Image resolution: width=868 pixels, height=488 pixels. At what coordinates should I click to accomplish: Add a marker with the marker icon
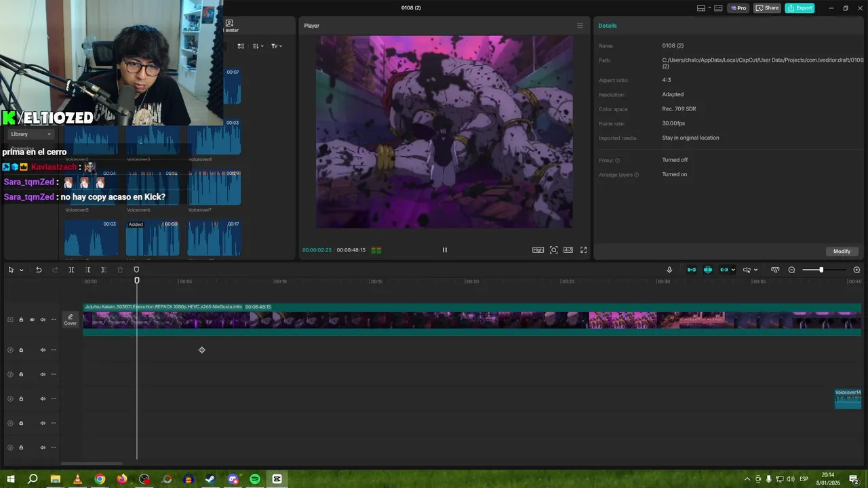136,270
